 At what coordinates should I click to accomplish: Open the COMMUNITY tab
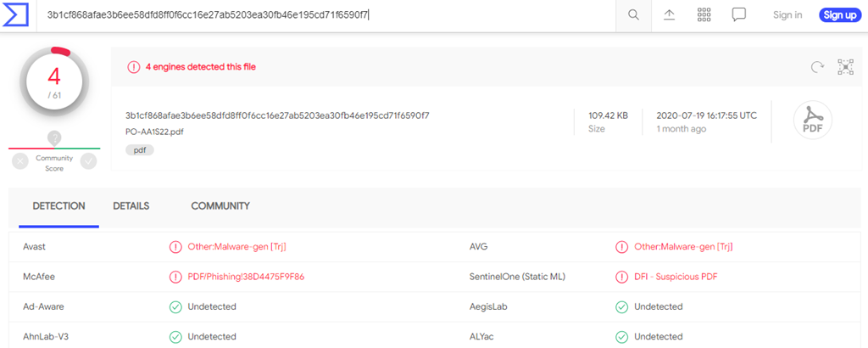click(x=220, y=206)
